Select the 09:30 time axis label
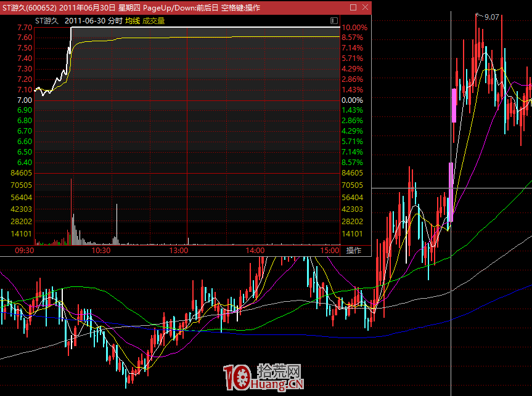Screen dimensions: 532x396 (x=25, y=251)
